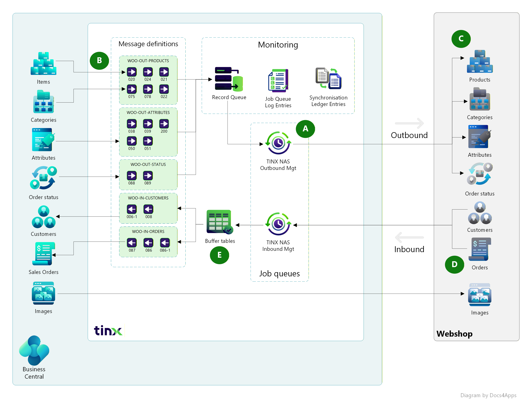
Task: Select the Webshop title text
Action: click(x=454, y=334)
